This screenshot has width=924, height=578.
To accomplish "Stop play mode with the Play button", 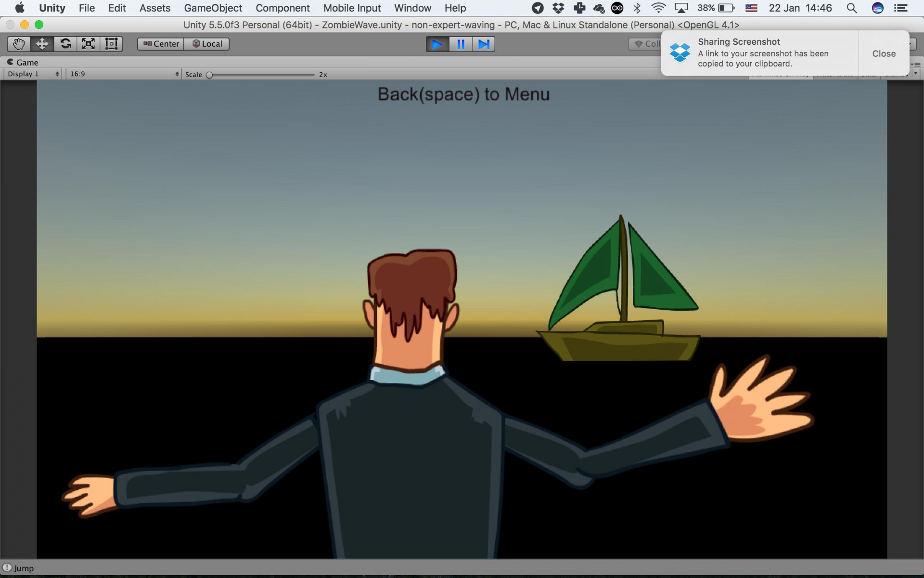I will pos(437,44).
